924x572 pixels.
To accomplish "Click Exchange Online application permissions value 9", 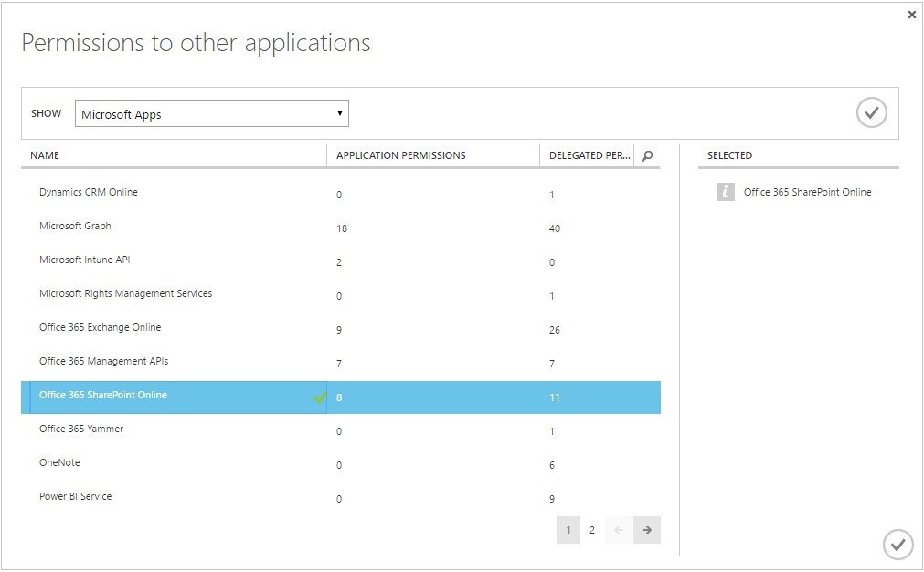I will [339, 330].
